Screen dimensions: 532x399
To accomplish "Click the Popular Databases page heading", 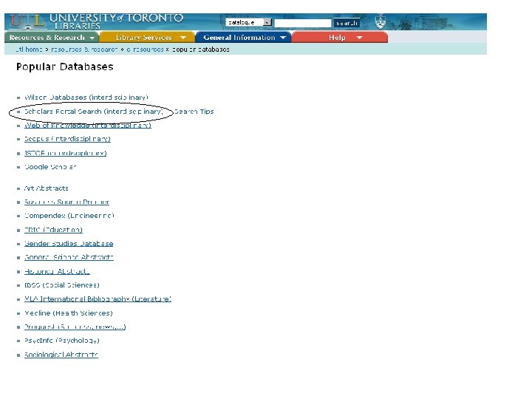I will pyautogui.click(x=65, y=66).
